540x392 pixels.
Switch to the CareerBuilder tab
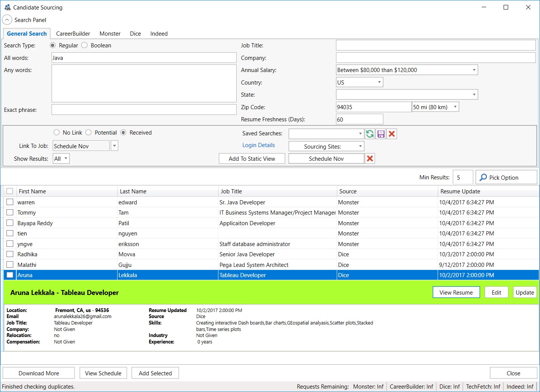coord(73,34)
